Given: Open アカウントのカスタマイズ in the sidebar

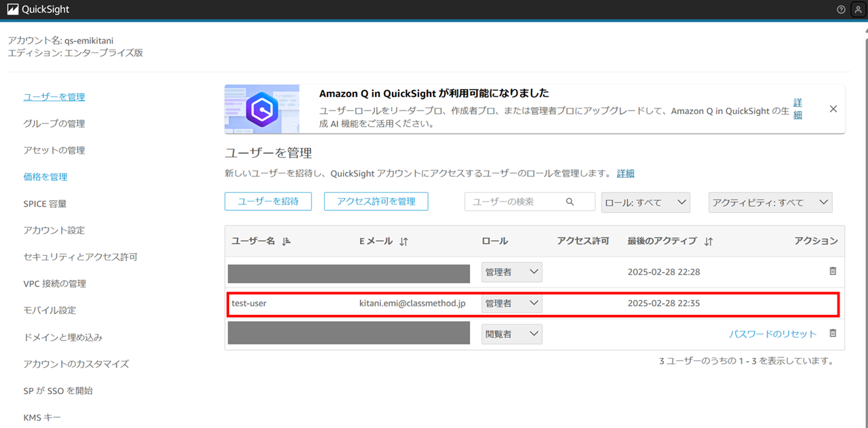Looking at the screenshot, I should click(76, 364).
